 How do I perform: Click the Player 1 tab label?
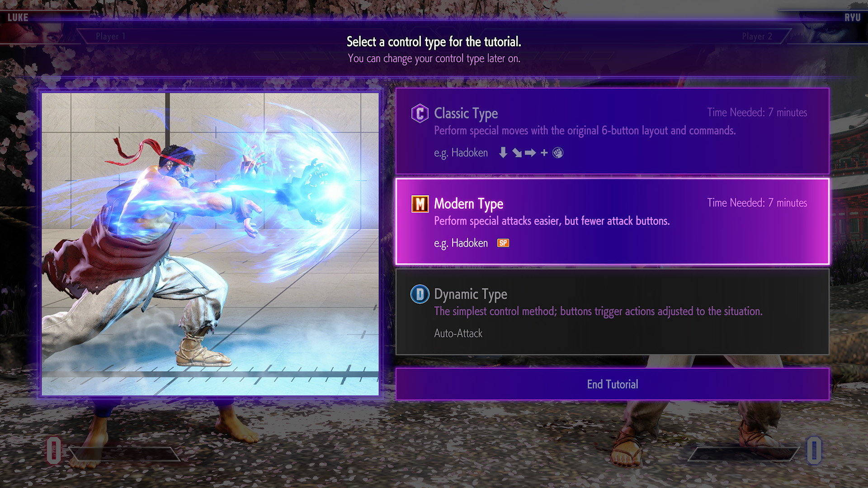(x=110, y=37)
